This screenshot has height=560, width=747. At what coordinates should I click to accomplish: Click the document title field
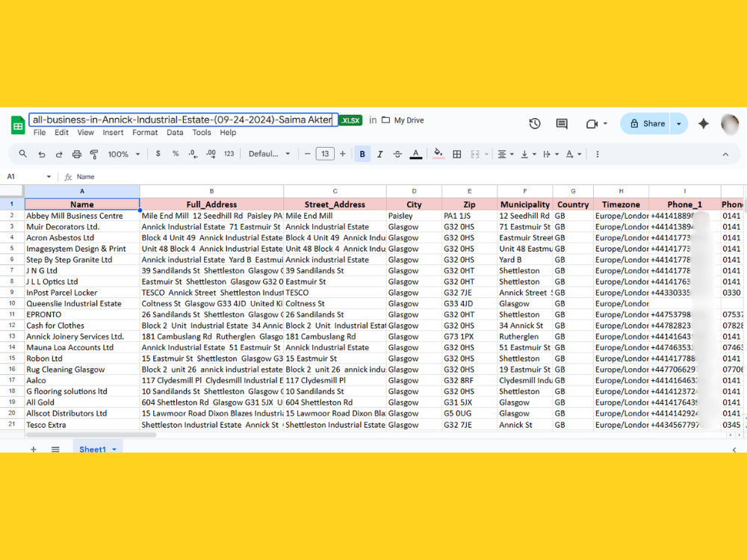[184, 119]
